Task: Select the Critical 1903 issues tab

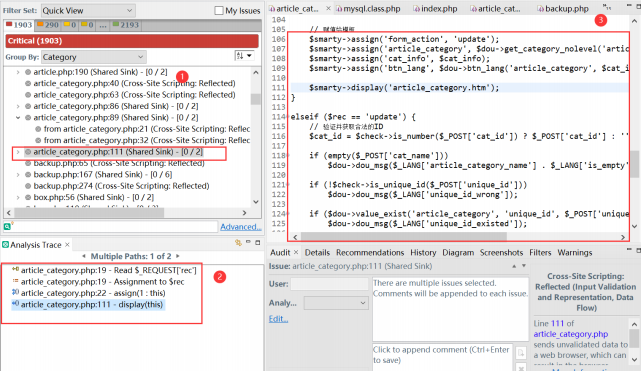Action: 19,25
